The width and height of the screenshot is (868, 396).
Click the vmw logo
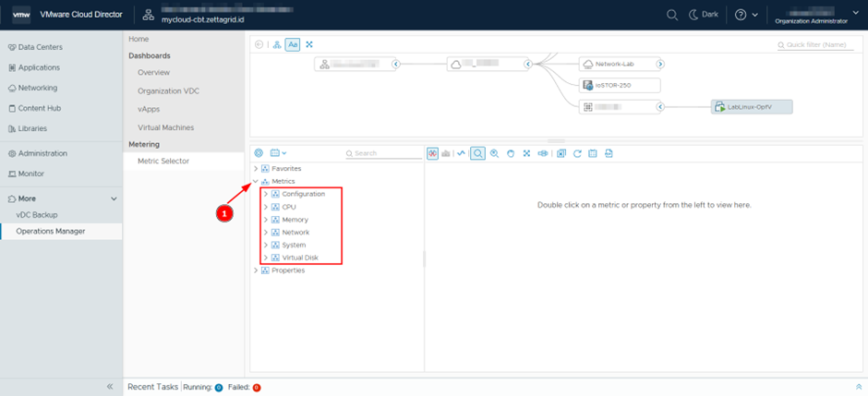[x=21, y=15]
